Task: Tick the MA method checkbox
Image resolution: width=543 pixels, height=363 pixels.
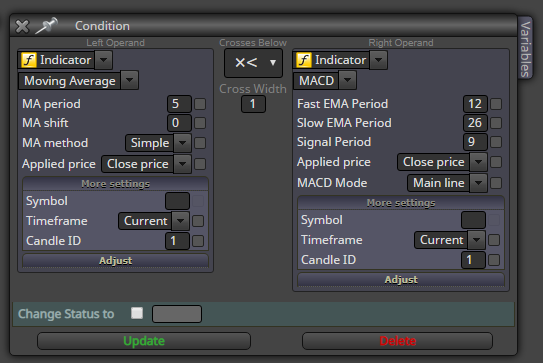Action: click(200, 143)
